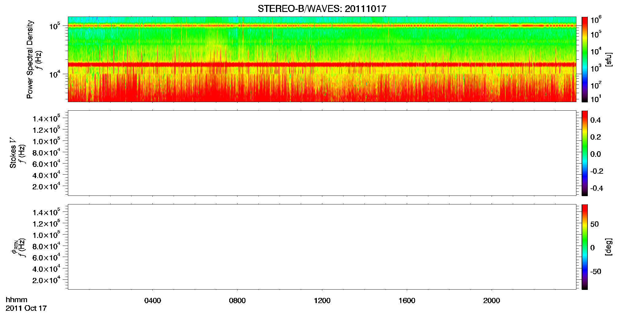Viewport: 644px width, 332px height.
Task: Click the 1200 time axis label
Action: [x=322, y=301]
